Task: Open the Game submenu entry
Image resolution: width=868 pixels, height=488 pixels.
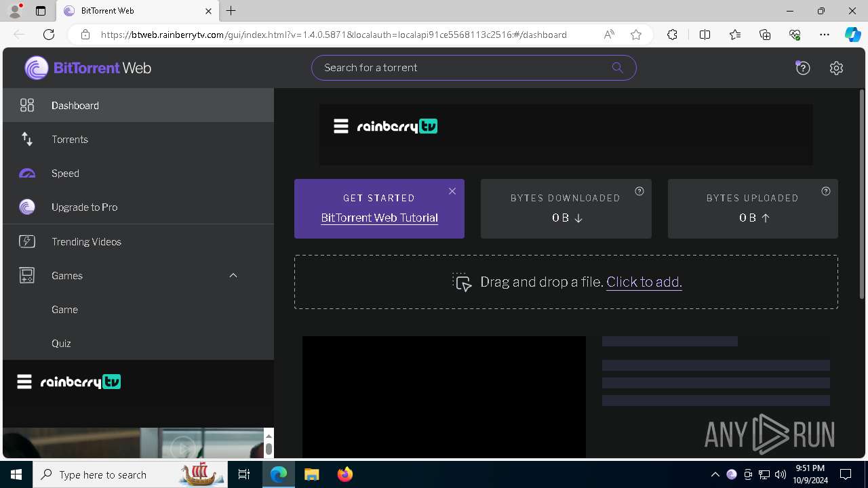Action: [x=138, y=309]
